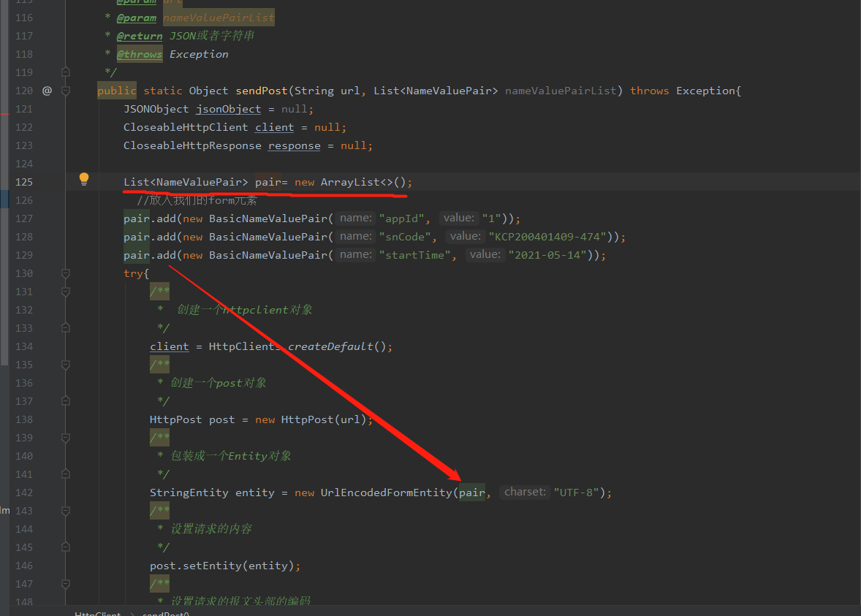Click the "startTime" string literal

[x=414, y=255]
